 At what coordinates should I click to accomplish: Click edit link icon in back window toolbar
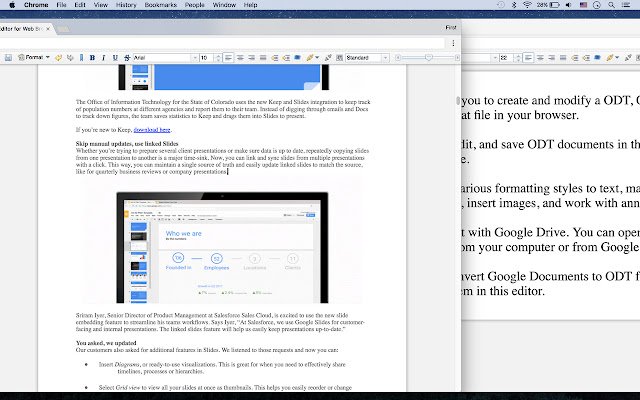tap(628, 58)
